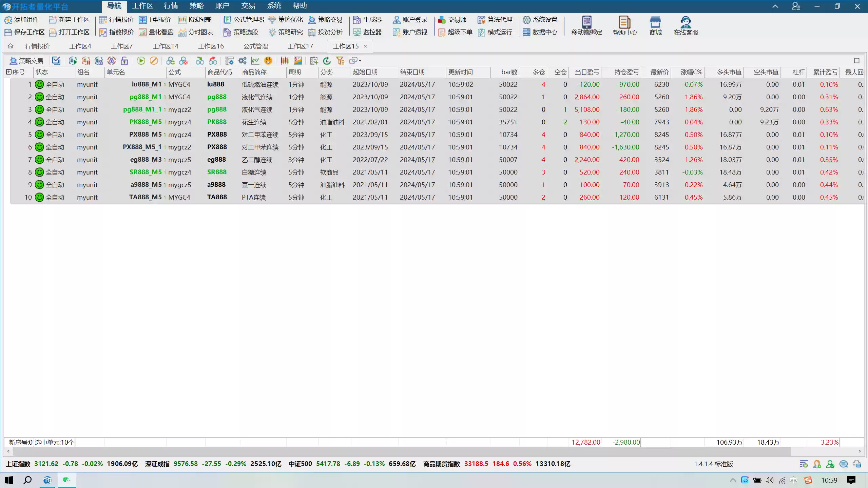Expand the 序号 column plus box
The height and width of the screenshot is (488, 868).
click(x=9, y=72)
